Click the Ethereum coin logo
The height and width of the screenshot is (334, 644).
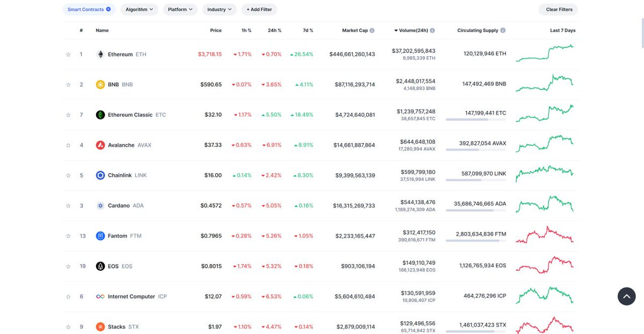100,54
